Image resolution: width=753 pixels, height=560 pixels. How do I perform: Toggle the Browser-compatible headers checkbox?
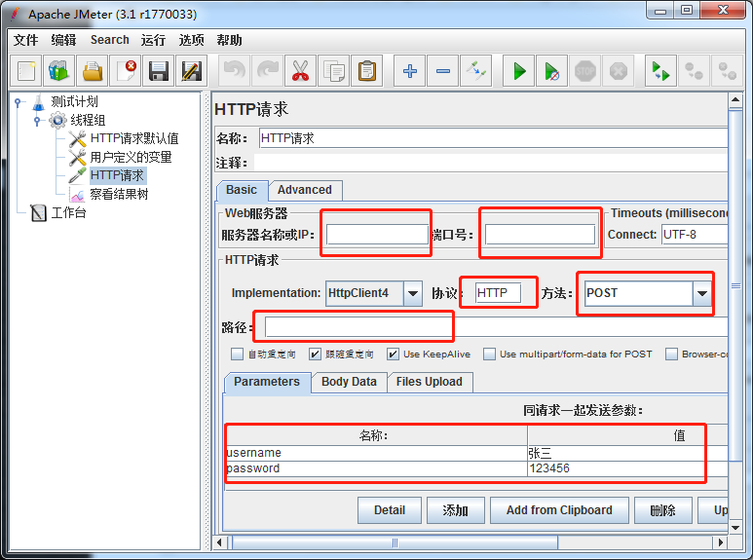click(671, 354)
